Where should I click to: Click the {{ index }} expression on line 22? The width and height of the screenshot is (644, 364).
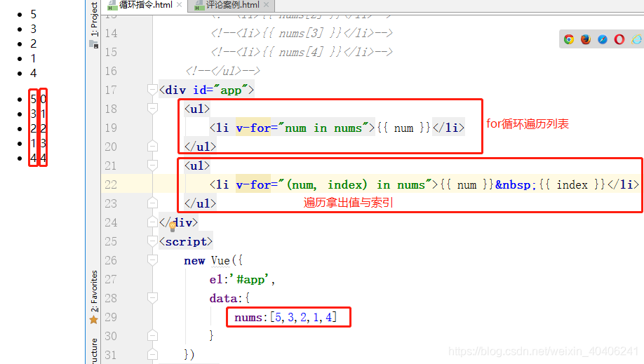(x=572, y=185)
